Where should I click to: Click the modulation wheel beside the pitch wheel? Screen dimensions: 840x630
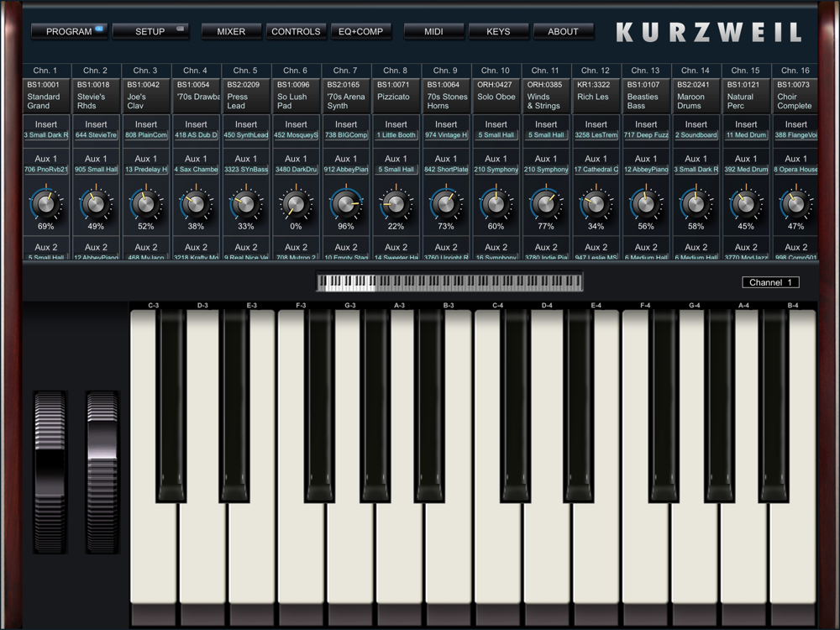point(102,472)
